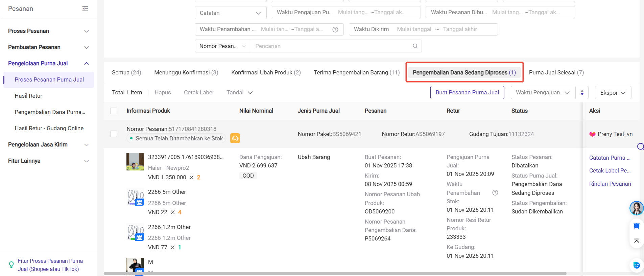The image size is (644, 276).
Task: Open the Catatan dropdown filter
Action: pos(231,13)
